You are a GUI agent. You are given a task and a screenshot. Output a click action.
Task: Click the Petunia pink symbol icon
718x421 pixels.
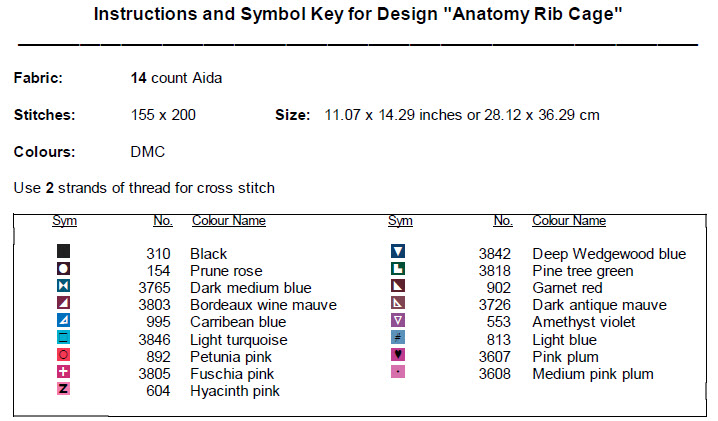point(64,355)
